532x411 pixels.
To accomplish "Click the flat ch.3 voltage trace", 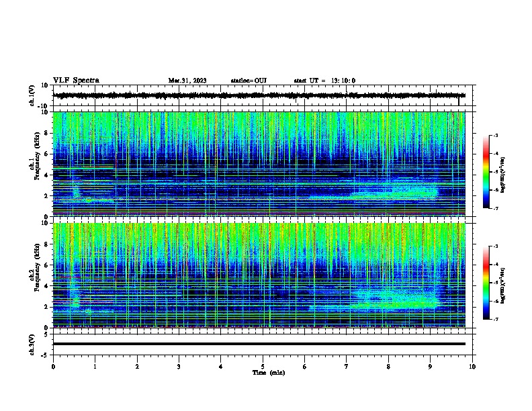I will click(259, 344).
